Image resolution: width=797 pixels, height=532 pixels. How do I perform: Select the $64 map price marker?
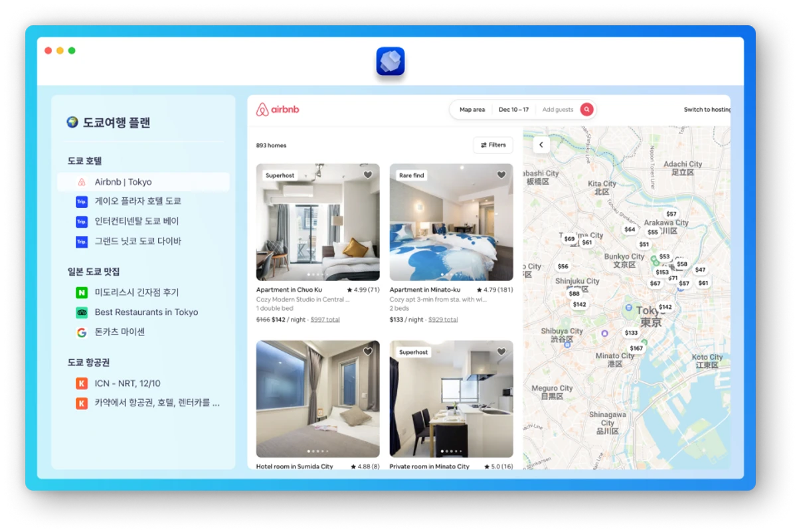click(630, 229)
